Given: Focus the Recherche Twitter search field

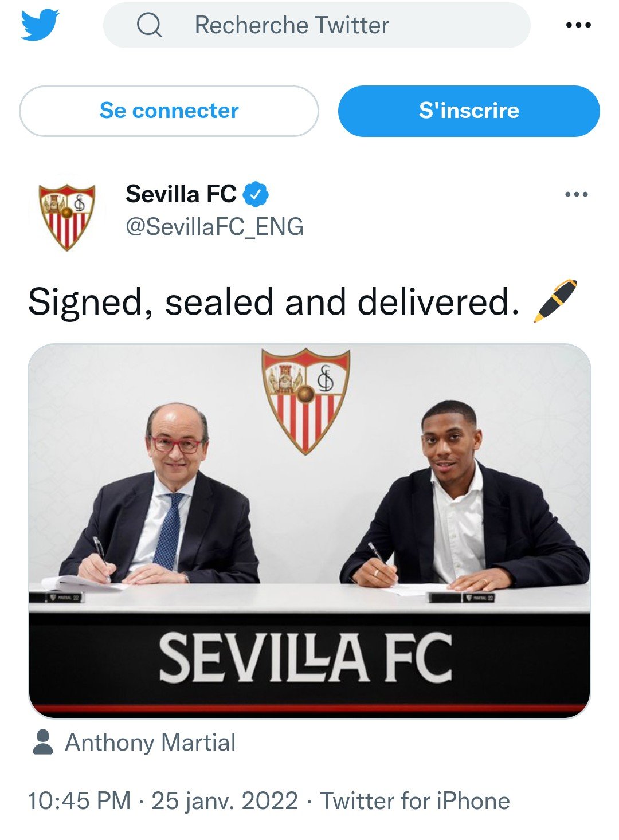Looking at the screenshot, I should [x=344, y=25].
